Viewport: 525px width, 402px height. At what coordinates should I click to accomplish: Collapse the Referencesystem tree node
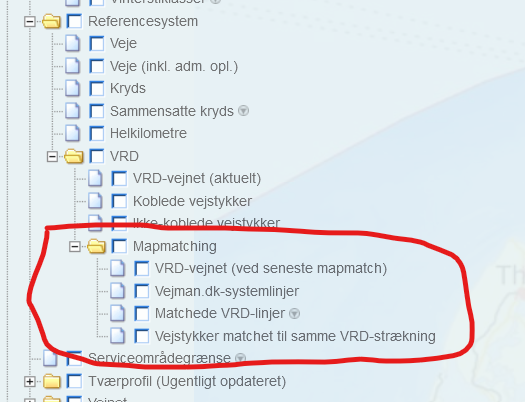tap(29, 22)
